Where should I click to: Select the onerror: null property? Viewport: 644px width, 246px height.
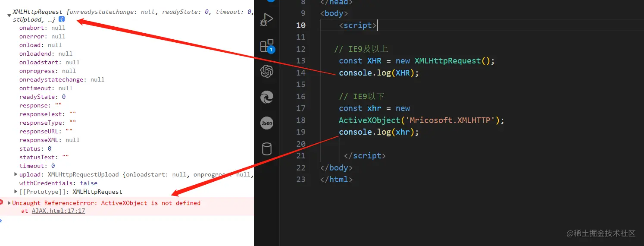(x=42, y=36)
